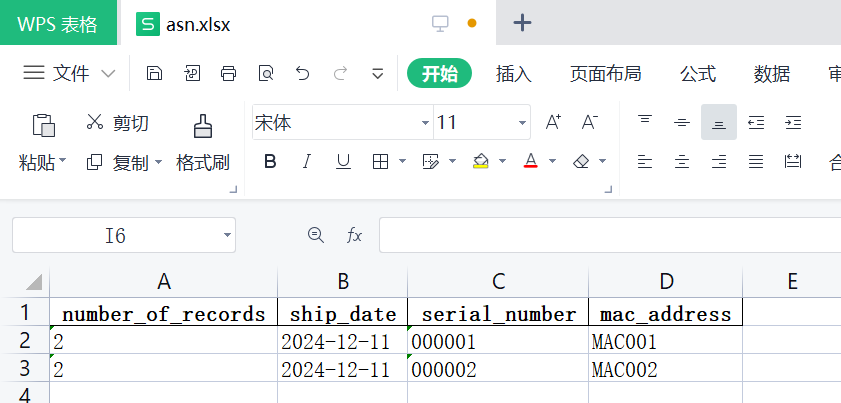Viewport: 841px width, 403px height.
Task: Switch to the 插入 (Insert) tab
Action: click(x=513, y=73)
